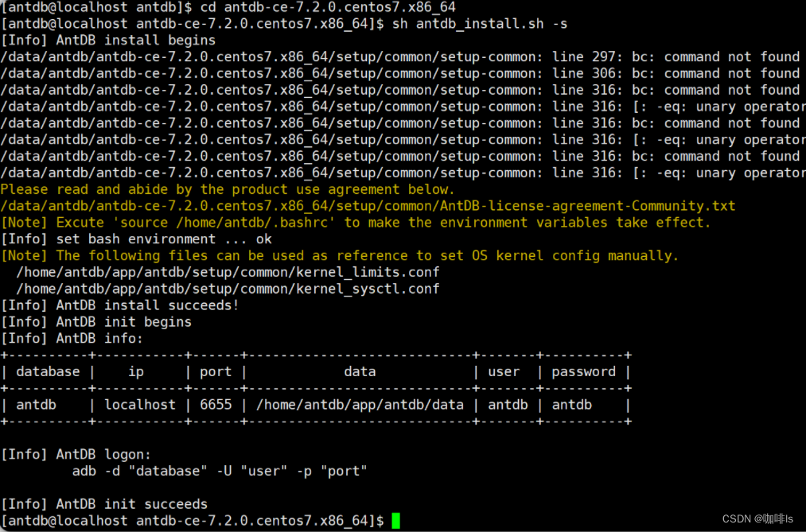Click '[Info] AntDB init begins' line

click(x=96, y=322)
